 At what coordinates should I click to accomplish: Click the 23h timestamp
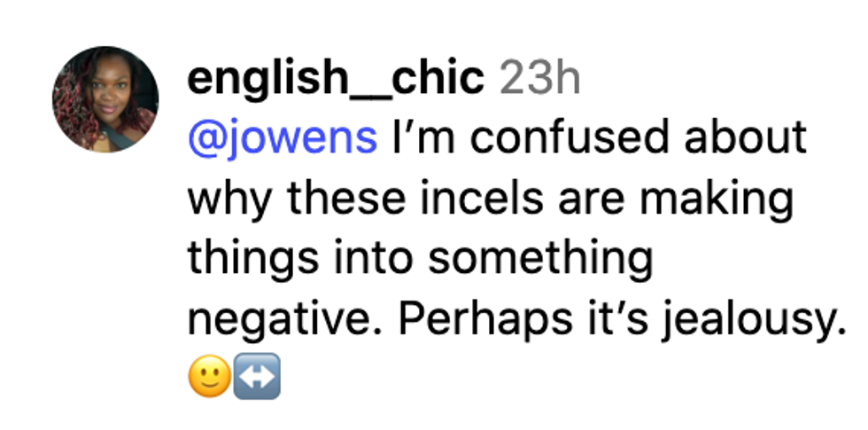[540, 80]
